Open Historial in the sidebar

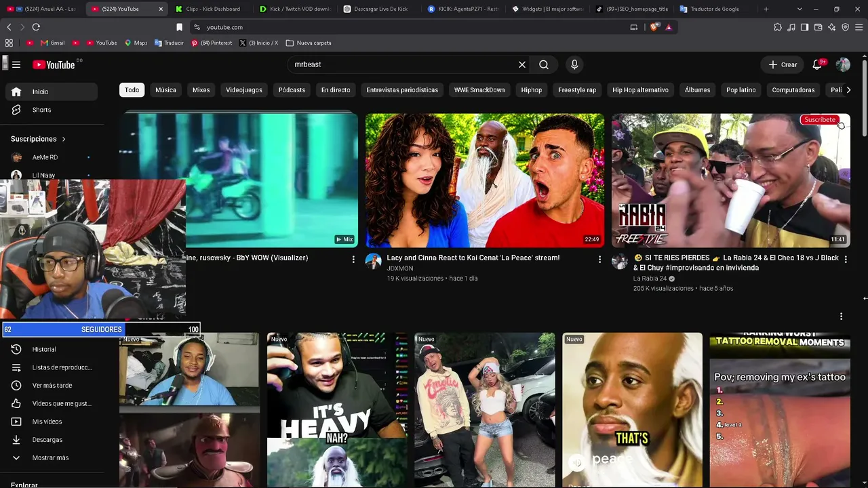[52, 349]
